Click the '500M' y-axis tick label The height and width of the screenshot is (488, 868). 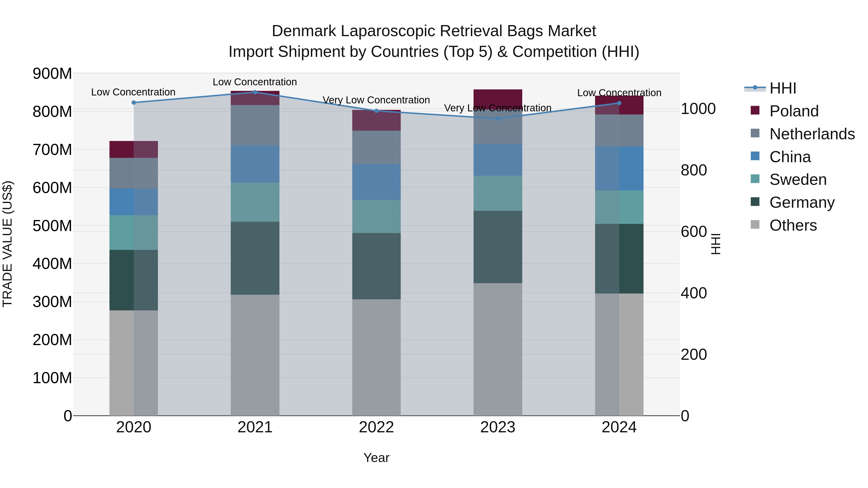click(x=52, y=226)
